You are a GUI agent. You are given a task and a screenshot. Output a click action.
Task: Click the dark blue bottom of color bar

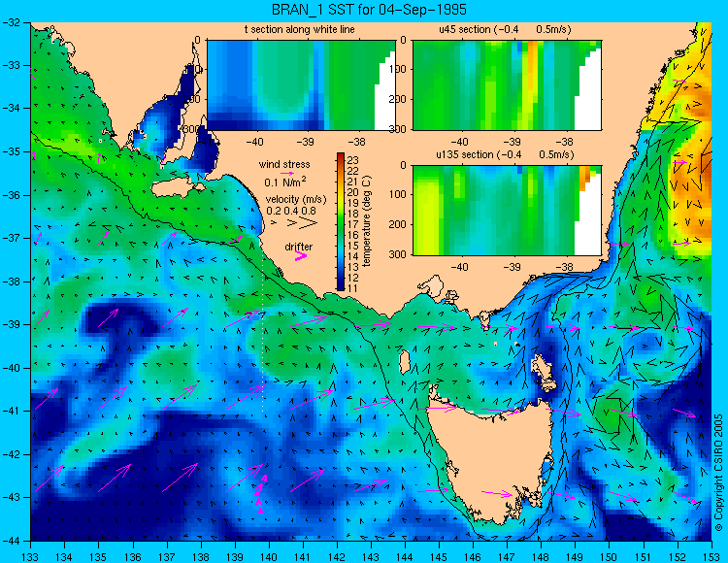[x=341, y=286]
